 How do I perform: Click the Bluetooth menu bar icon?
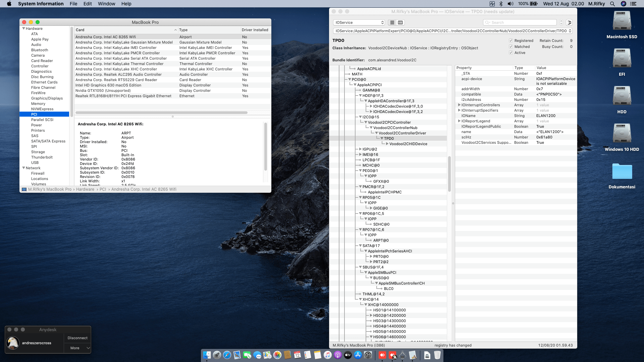pyautogui.click(x=501, y=4)
